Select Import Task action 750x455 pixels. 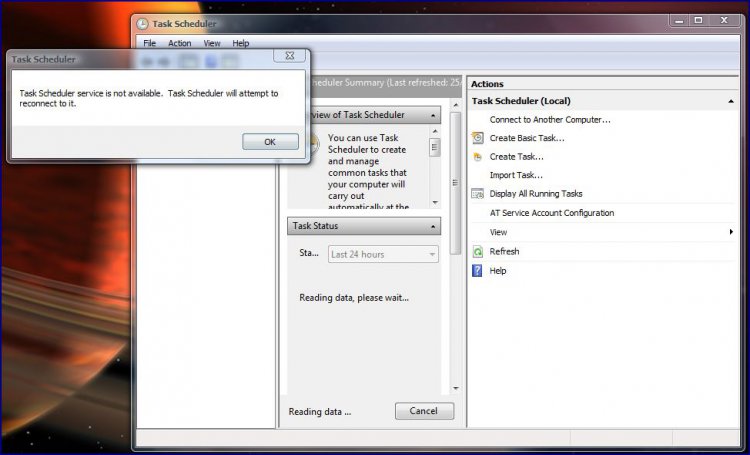(516, 175)
